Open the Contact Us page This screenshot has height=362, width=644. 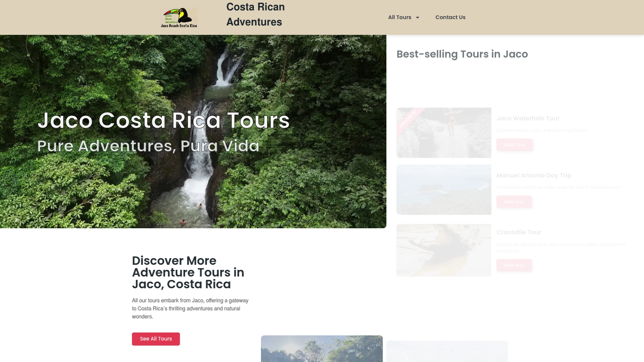(x=450, y=17)
